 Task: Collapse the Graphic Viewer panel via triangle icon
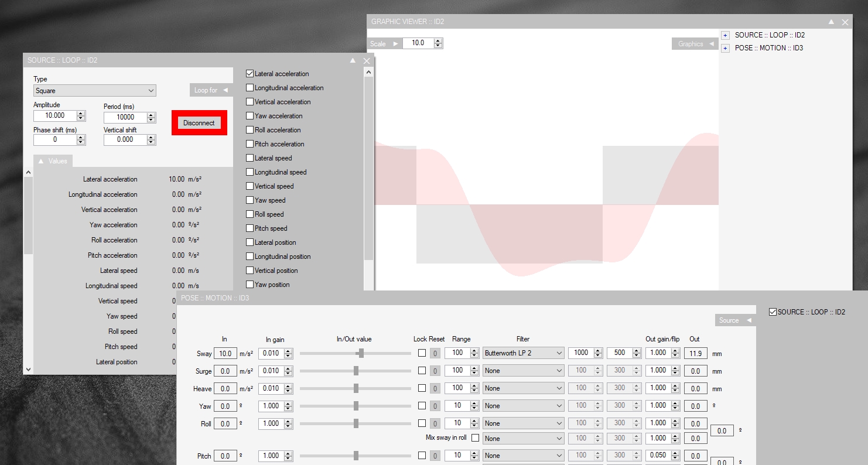831,22
